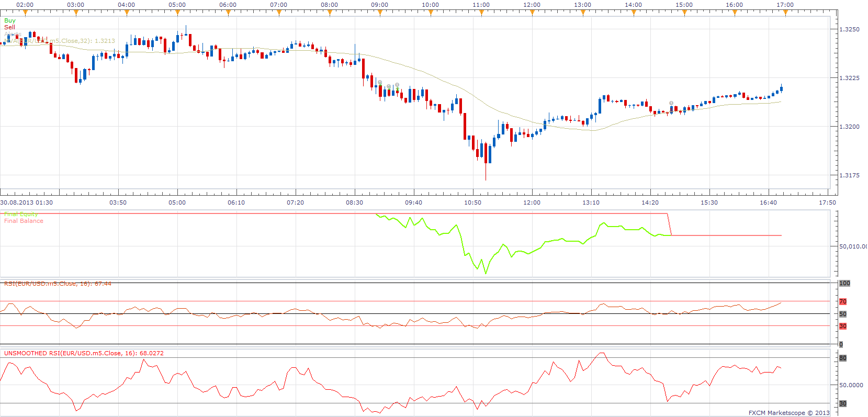The image size is (868, 417).
Task: Activate the orange marker under 14:00
Action: tap(634, 13)
